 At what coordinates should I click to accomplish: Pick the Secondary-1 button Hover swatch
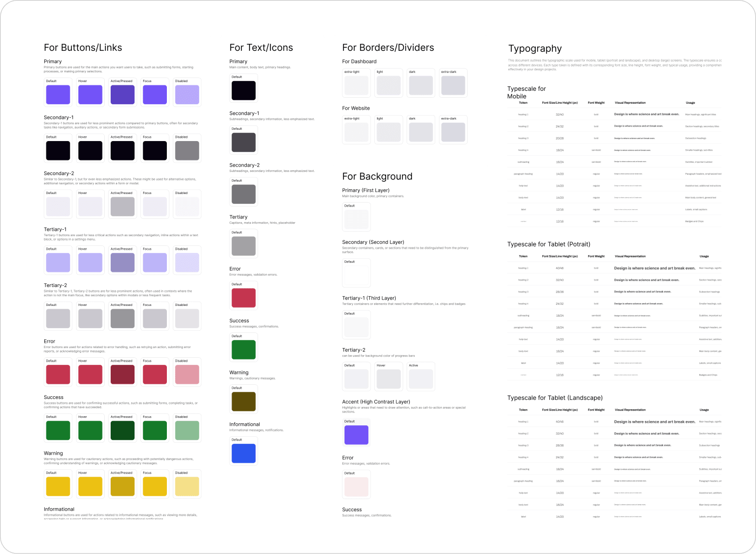[90, 151]
